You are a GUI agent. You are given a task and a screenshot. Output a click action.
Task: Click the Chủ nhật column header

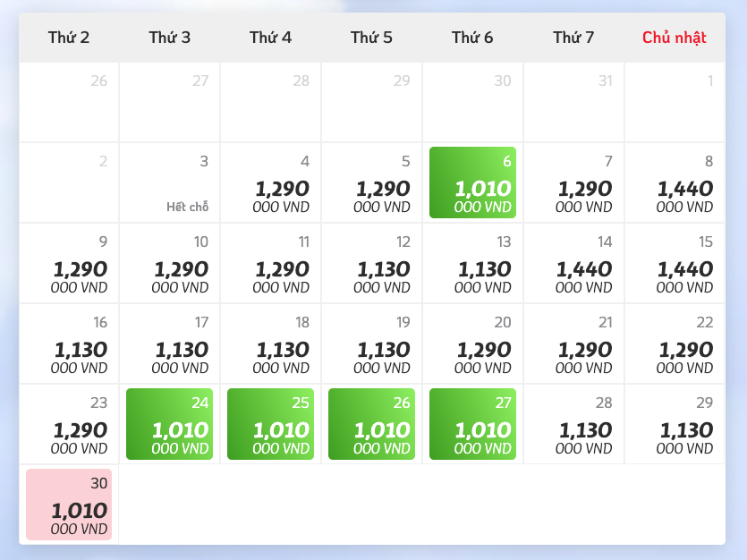[x=675, y=38]
